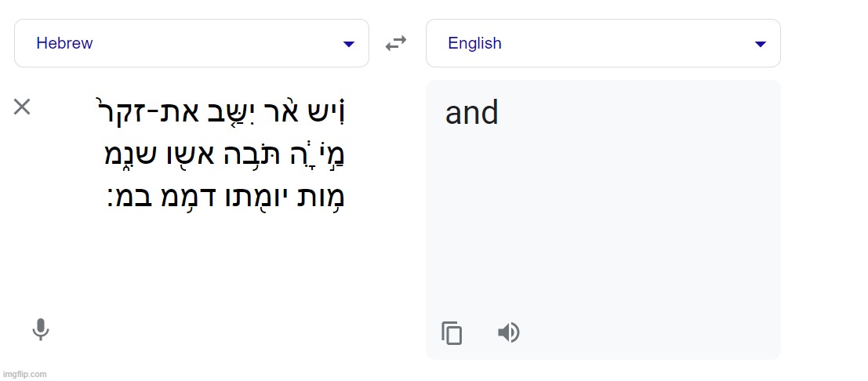The height and width of the screenshot is (381, 868).
Task: Expand the arrow beside English
Action: pos(760,44)
